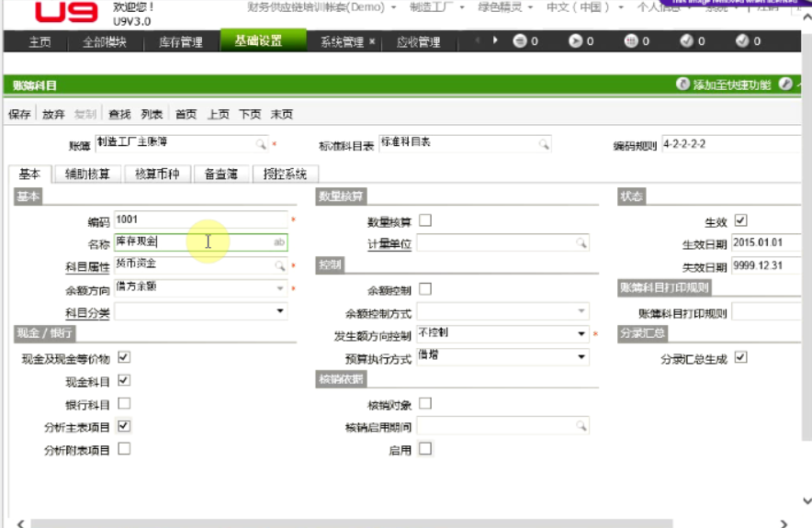Image resolution: width=812 pixels, height=528 pixels.
Task: Open the 发生额方向控制 dropdown
Action: pyautogui.click(x=581, y=334)
